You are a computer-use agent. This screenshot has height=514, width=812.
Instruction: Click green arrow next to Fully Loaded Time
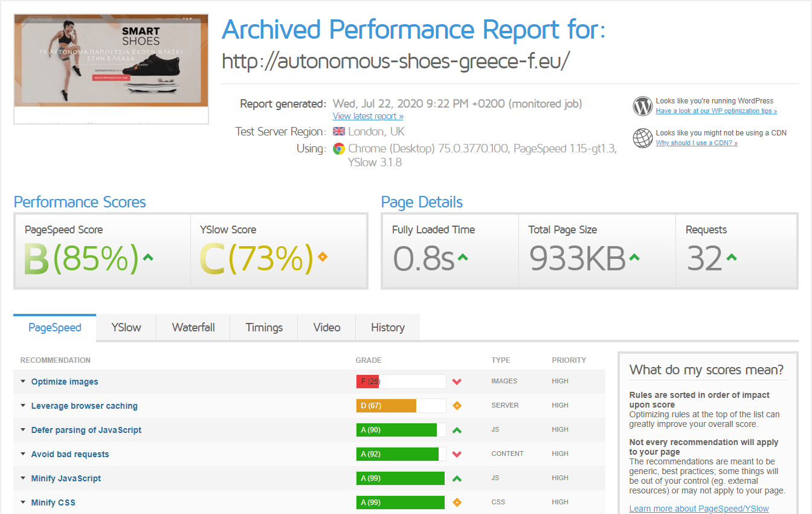[463, 257]
